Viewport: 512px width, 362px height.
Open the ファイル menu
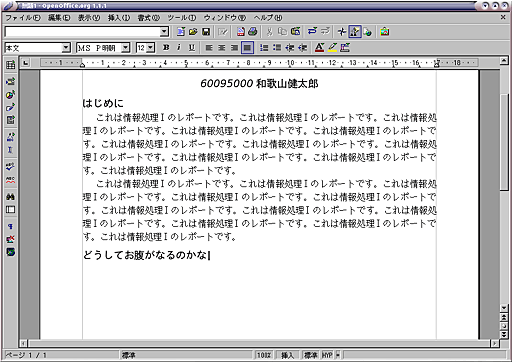[x=23, y=18]
